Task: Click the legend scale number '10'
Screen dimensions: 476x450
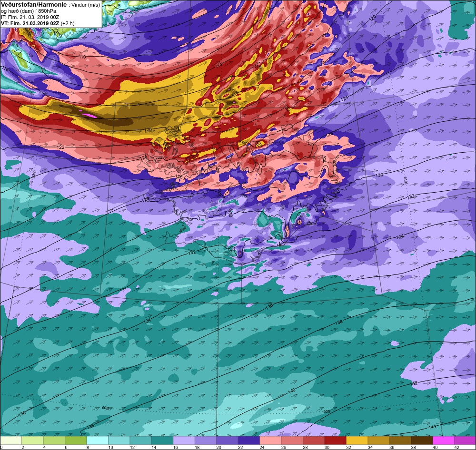Action: click(x=110, y=447)
